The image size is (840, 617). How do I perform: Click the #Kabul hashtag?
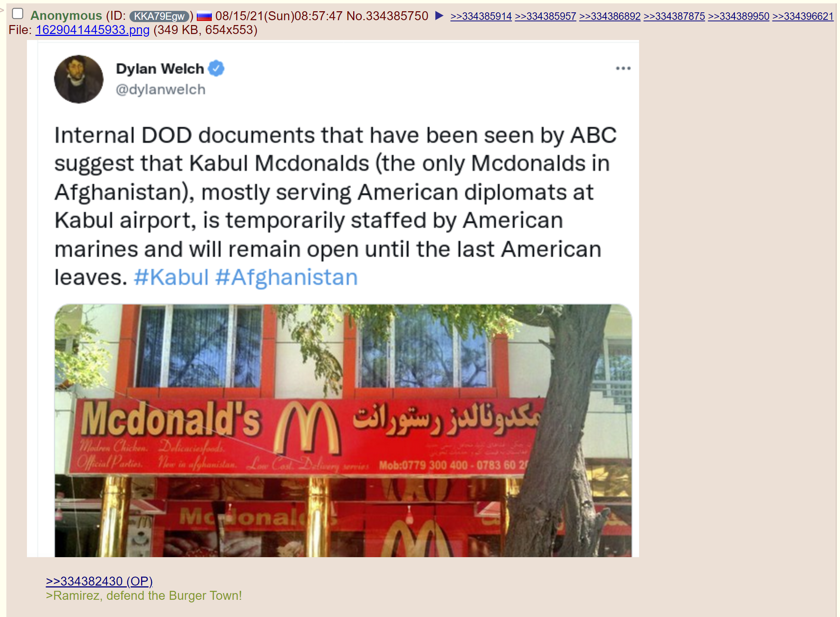pos(171,277)
